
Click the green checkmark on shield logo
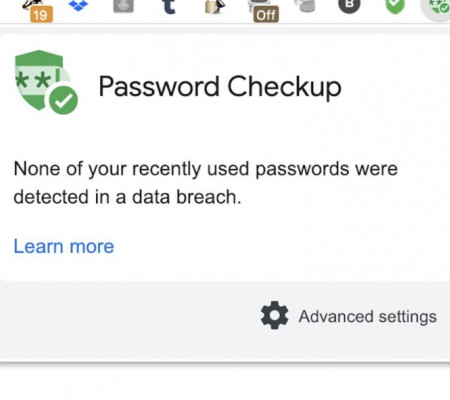[63, 100]
